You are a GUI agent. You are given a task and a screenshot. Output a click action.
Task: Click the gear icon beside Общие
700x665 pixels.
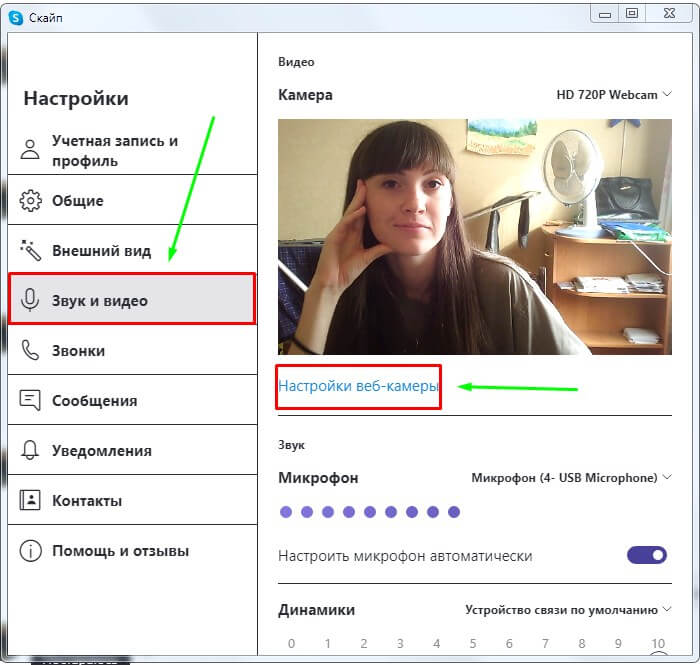[x=30, y=201]
